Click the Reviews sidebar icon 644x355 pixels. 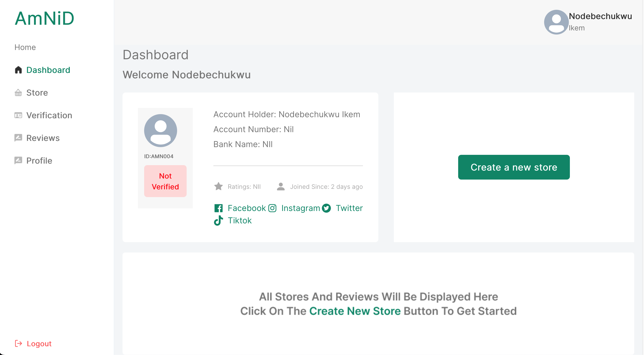(18, 138)
